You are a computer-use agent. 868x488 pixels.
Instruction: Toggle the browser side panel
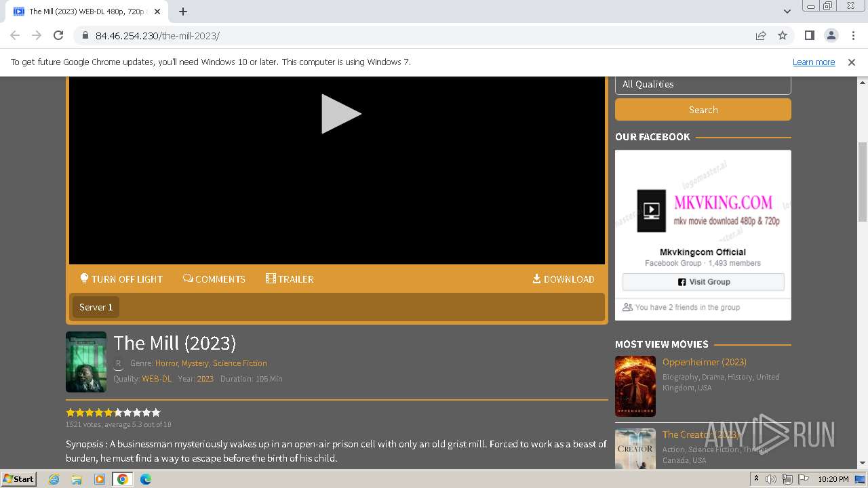810,35
